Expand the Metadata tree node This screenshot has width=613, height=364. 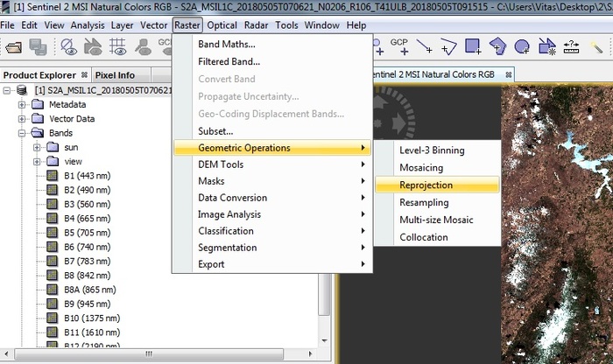(x=22, y=104)
